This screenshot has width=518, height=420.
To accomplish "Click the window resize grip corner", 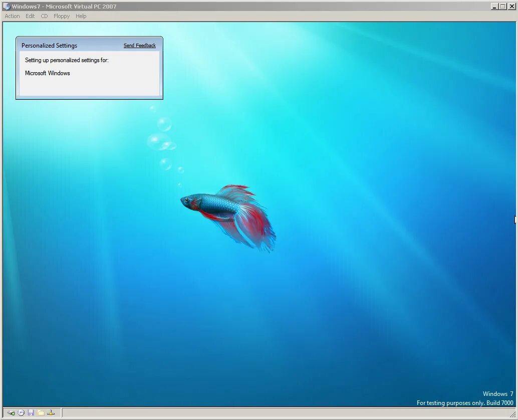I will tap(513, 414).
